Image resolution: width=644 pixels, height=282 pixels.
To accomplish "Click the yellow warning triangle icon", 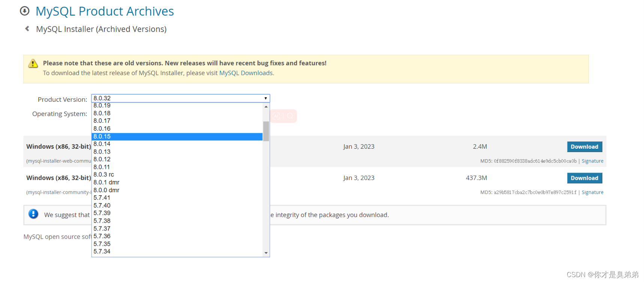I will [x=33, y=63].
